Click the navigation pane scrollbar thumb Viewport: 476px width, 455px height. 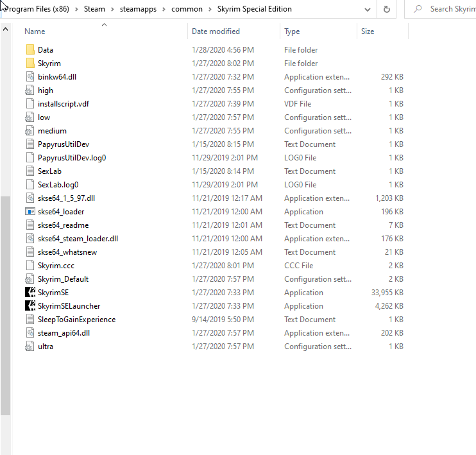pos(6,305)
